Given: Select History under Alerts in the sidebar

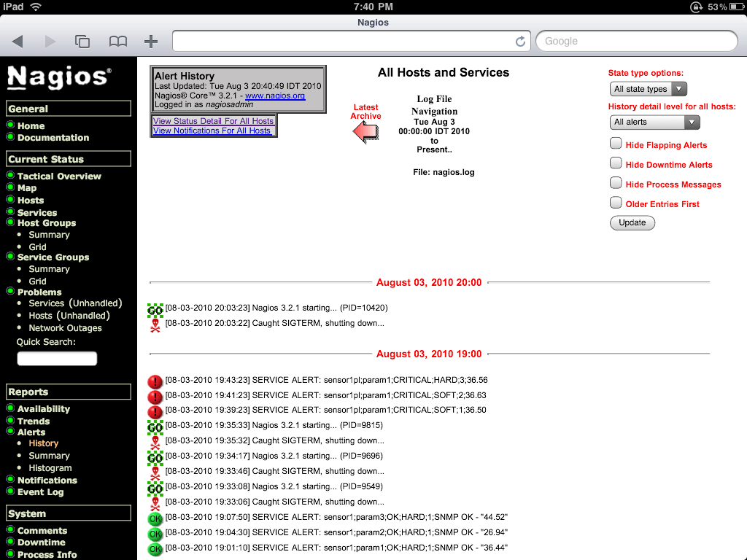Looking at the screenshot, I should pos(43,443).
